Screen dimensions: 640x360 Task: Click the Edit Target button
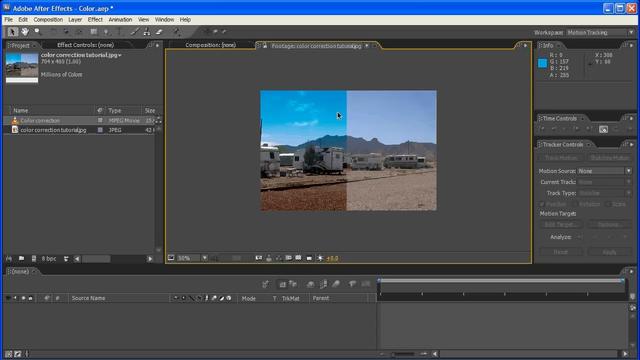(561, 224)
